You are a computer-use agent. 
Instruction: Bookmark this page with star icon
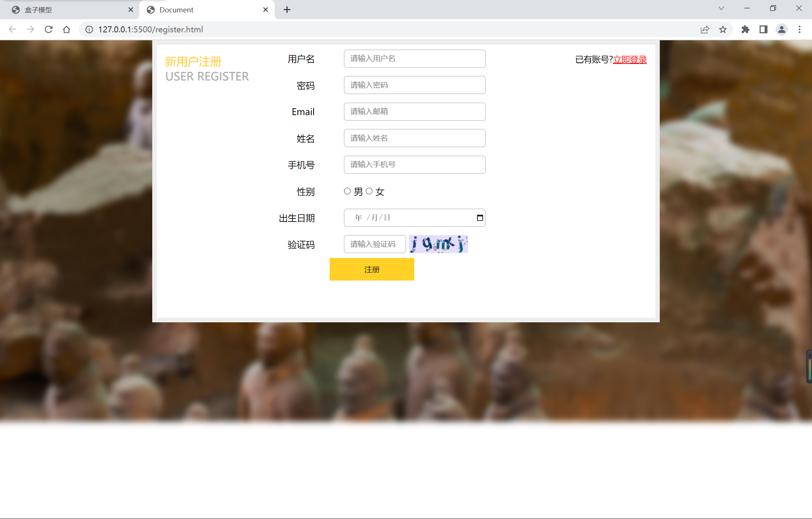click(x=723, y=29)
